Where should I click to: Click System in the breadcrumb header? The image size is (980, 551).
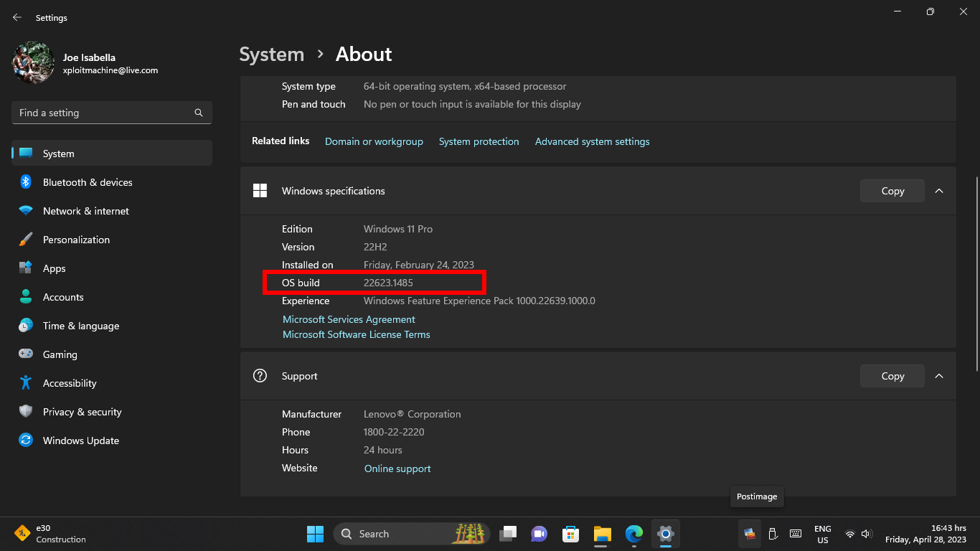272,55
